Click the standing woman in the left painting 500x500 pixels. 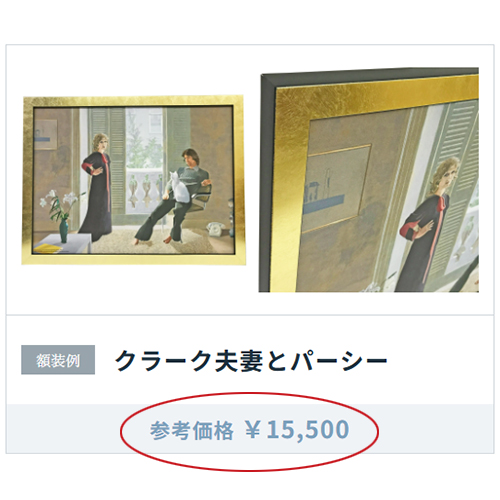coord(97,188)
